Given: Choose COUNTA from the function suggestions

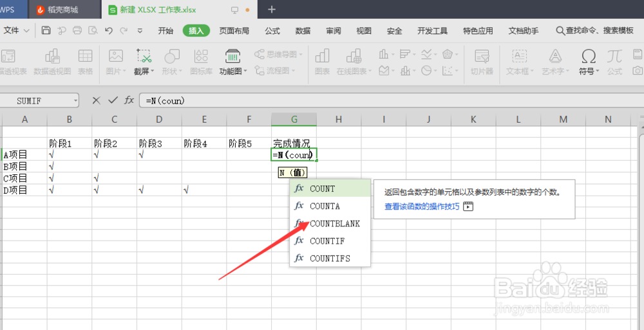Looking at the screenshot, I should (330, 206).
